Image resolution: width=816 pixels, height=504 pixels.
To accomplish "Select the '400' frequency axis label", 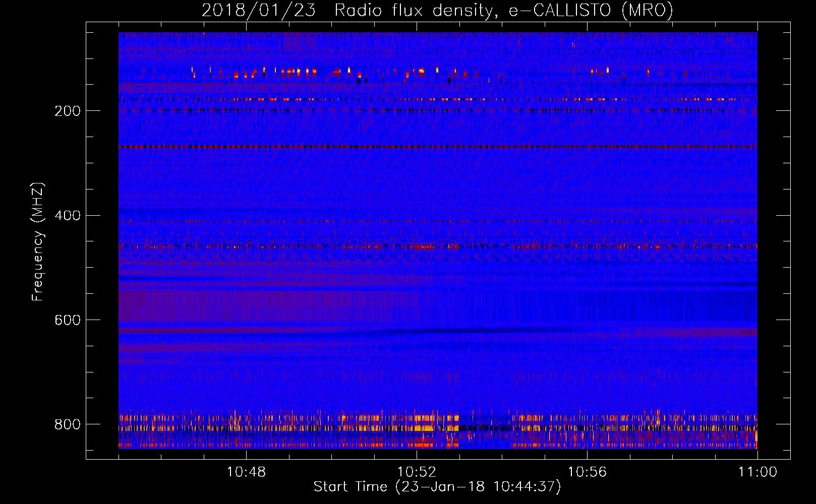I will (68, 216).
